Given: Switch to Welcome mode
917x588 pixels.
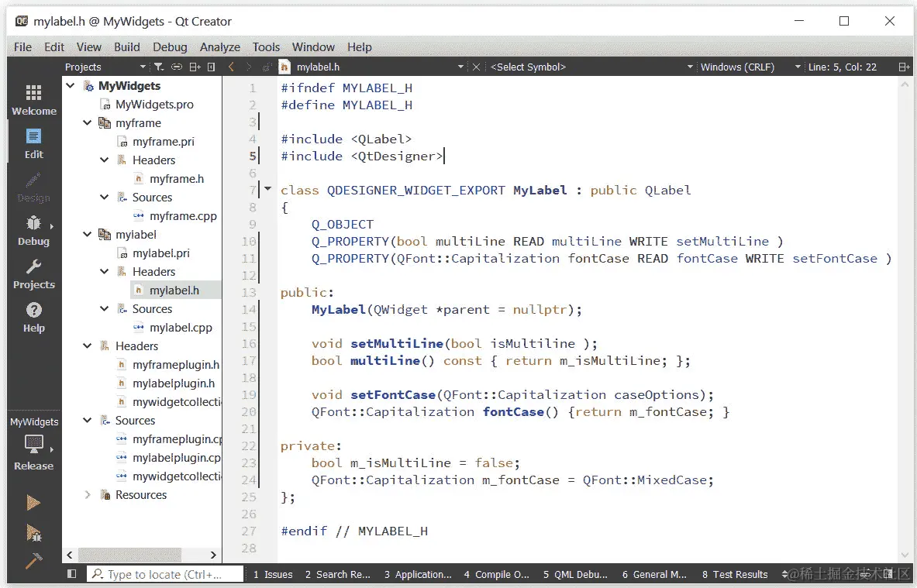Looking at the screenshot, I should (x=34, y=100).
